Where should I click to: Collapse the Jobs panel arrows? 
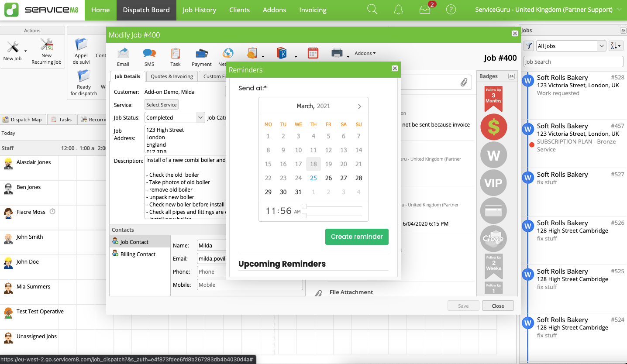click(x=623, y=31)
